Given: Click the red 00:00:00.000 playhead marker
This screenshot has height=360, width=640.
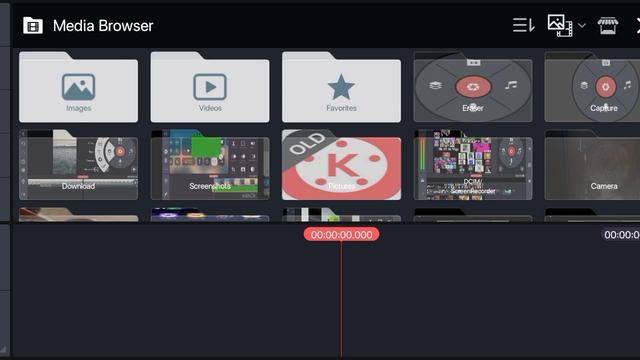Looking at the screenshot, I should [x=341, y=235].
